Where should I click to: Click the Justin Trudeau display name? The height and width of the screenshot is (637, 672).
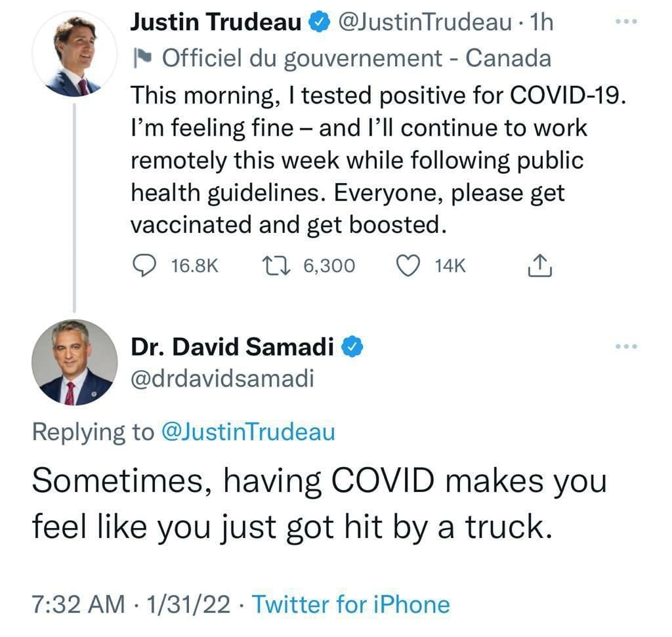pos(216,22)
